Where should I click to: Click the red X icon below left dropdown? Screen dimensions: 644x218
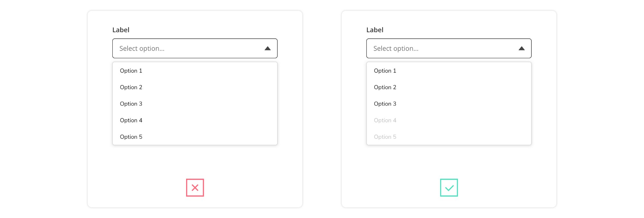click(x=195, y=188)
